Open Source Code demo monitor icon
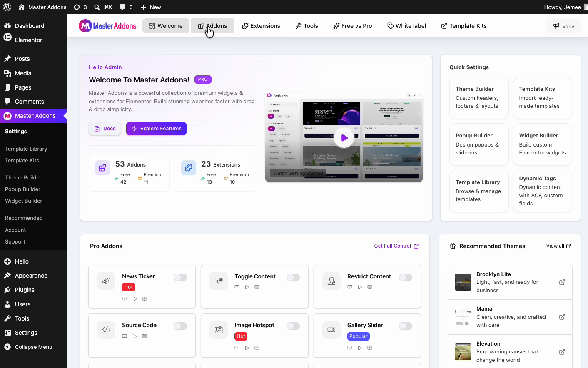588x368 pixels. pos(125,336)
